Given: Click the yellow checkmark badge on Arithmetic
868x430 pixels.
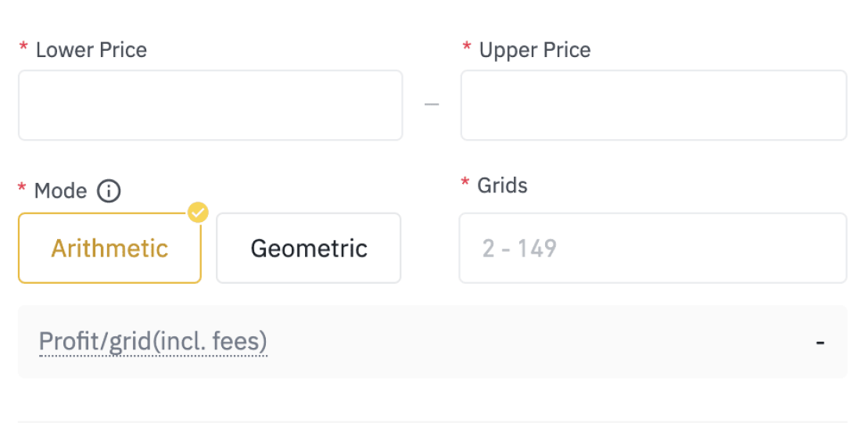Looking at the screenshot, I should pos(199,212).
